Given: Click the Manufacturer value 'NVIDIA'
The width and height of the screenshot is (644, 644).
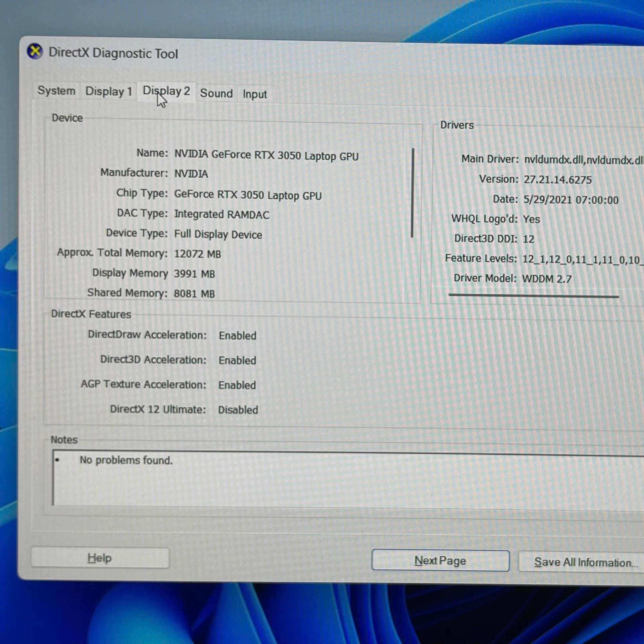Looking at the screenshot, I should tap(191, 174).
